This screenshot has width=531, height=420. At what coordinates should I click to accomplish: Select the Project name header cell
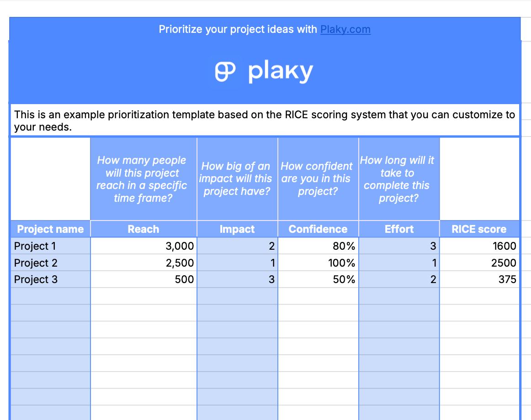[x=50, y=229]
